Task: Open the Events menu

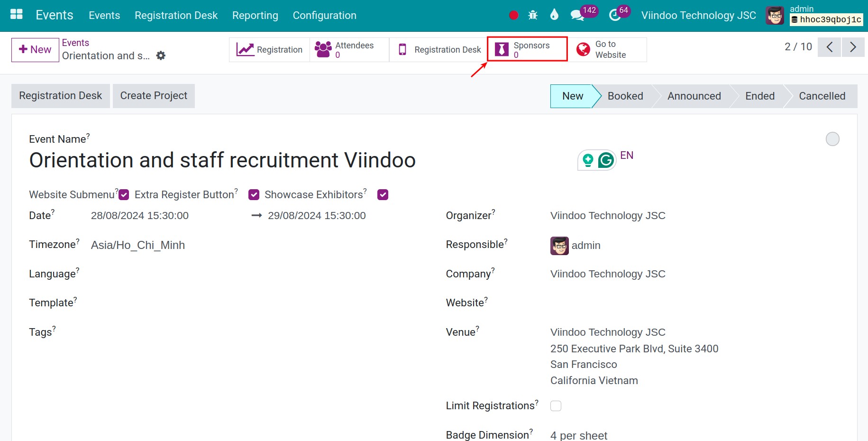Action: pos(104,15)
